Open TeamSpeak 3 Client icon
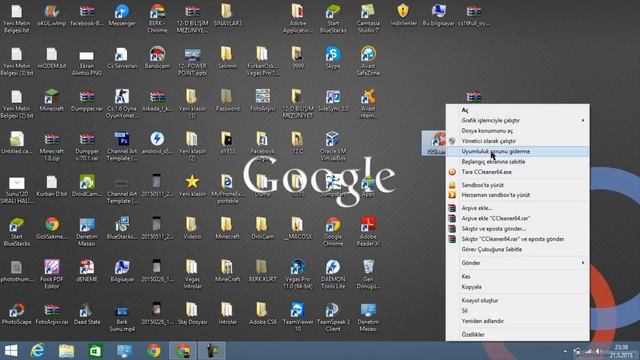 click(333, 317)
